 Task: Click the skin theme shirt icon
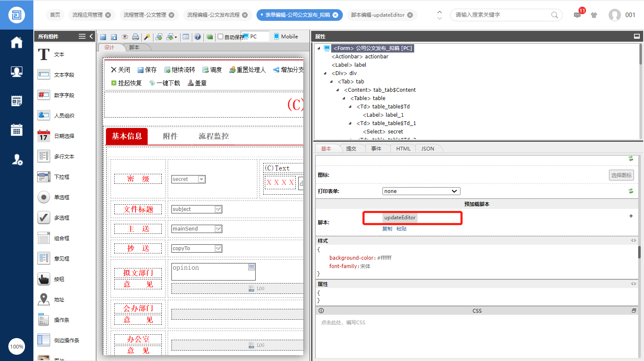594,15
